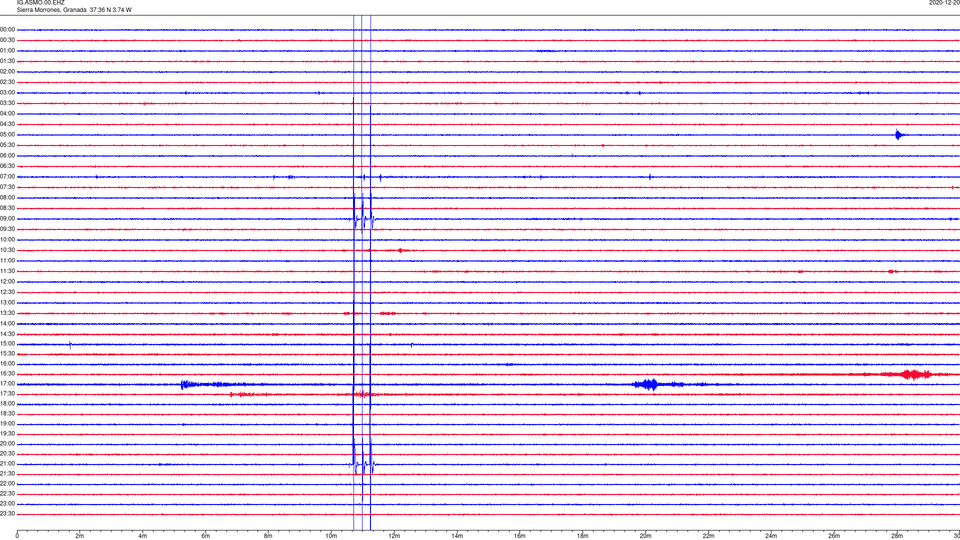This screenshot has height=540, width=960.
Task: Click the 05:30 trace time label
Action: point(7,144)
